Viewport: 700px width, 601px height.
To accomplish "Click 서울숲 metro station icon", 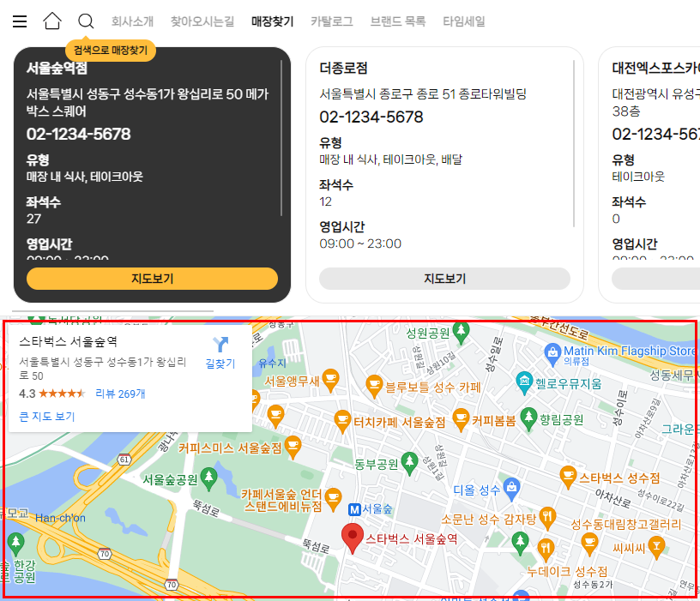I will pyautogui.click(x=354, y=509).
